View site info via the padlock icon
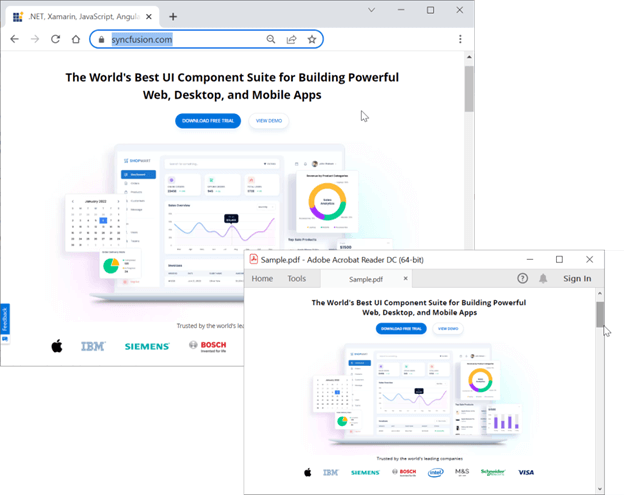This screenshot has height=495, width=624. point(101,39)
